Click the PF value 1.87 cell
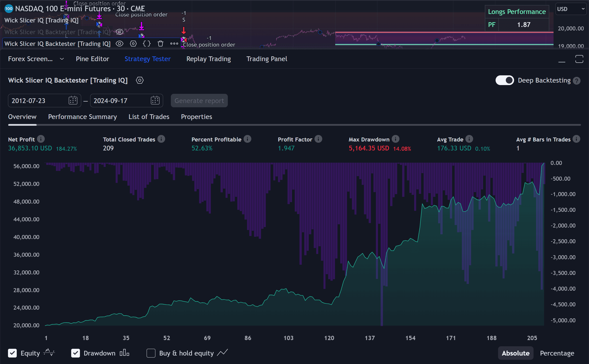589x364 pixels. pyautogui.click(x=524, y=25)
